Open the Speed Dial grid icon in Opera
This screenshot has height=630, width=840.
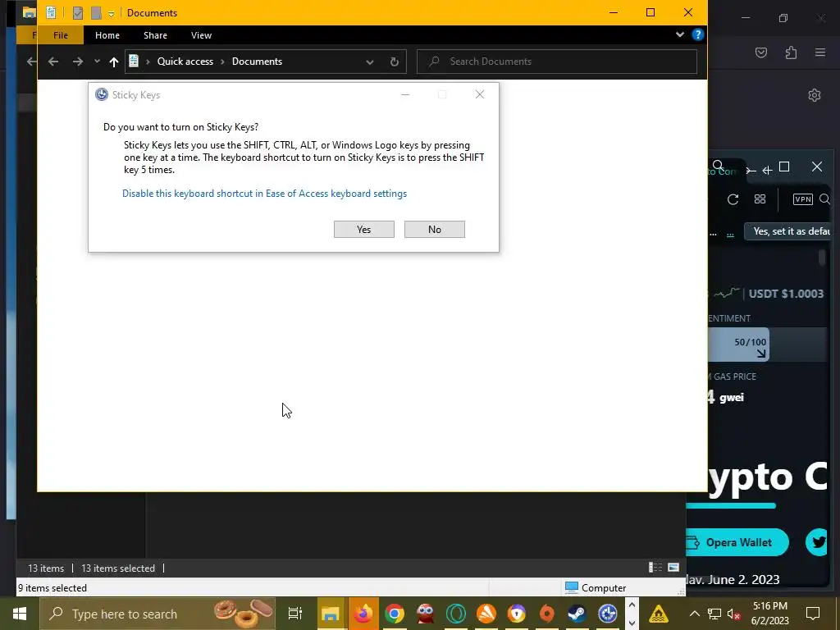click(760, 199)
